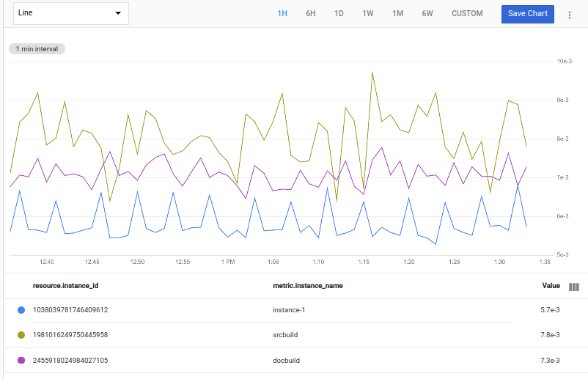
Task: Choose the 1M time range
Action: pos(397,14)
